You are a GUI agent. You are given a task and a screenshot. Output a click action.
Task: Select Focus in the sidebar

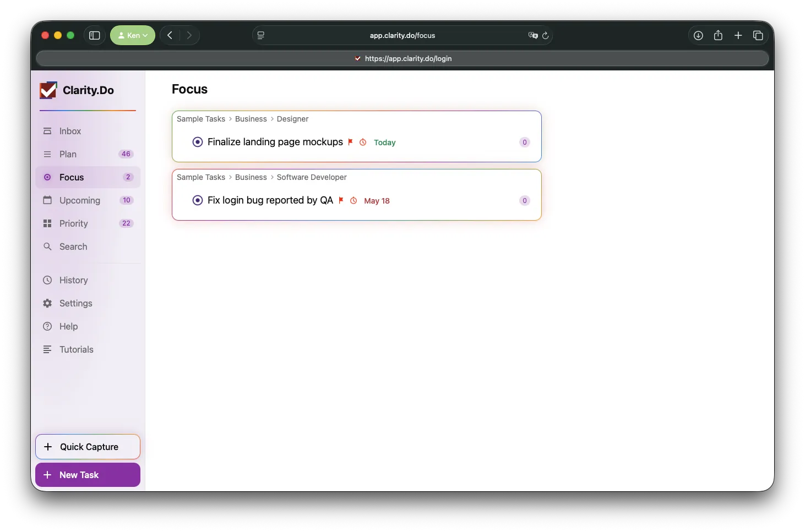click(x=88, y=177)
